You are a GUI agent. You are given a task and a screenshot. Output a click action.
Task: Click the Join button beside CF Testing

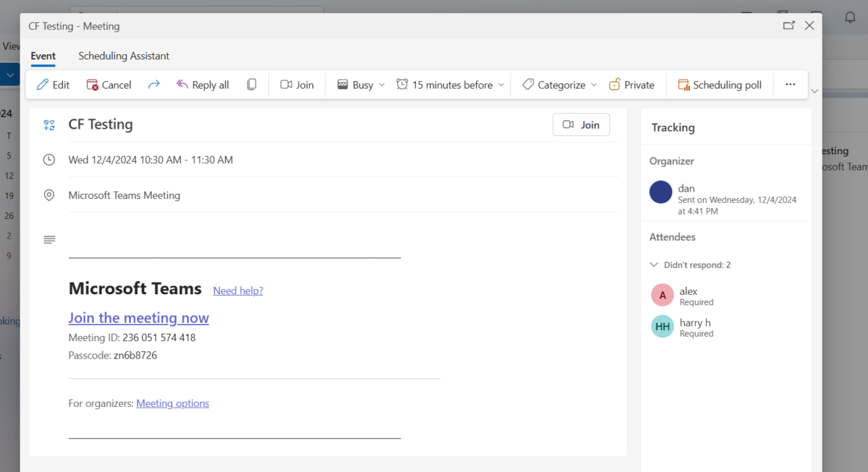pyautogui.click(x=581, y=124)
